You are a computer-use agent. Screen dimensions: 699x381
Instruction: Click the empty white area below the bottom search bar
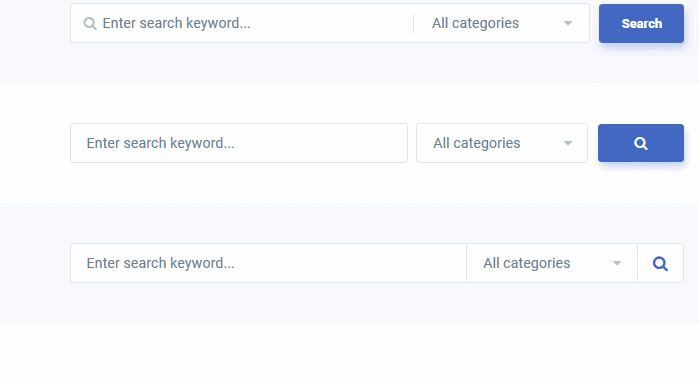pos(350,352)
